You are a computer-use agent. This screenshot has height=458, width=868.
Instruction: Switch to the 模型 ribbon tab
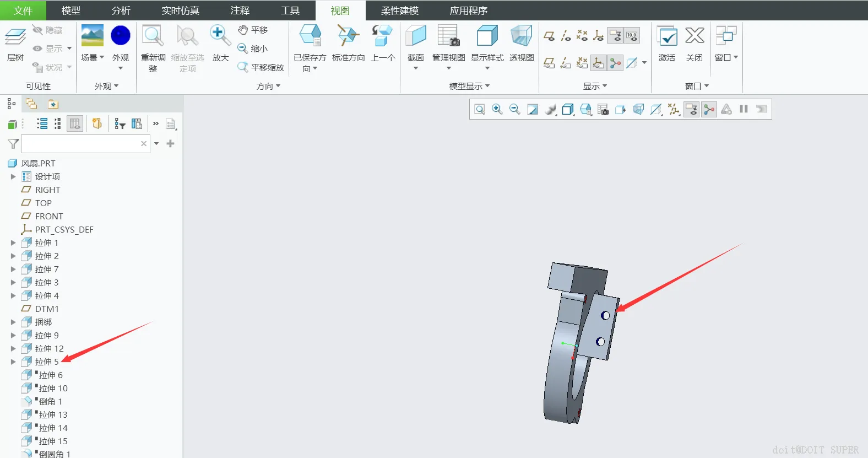(70, 10)
